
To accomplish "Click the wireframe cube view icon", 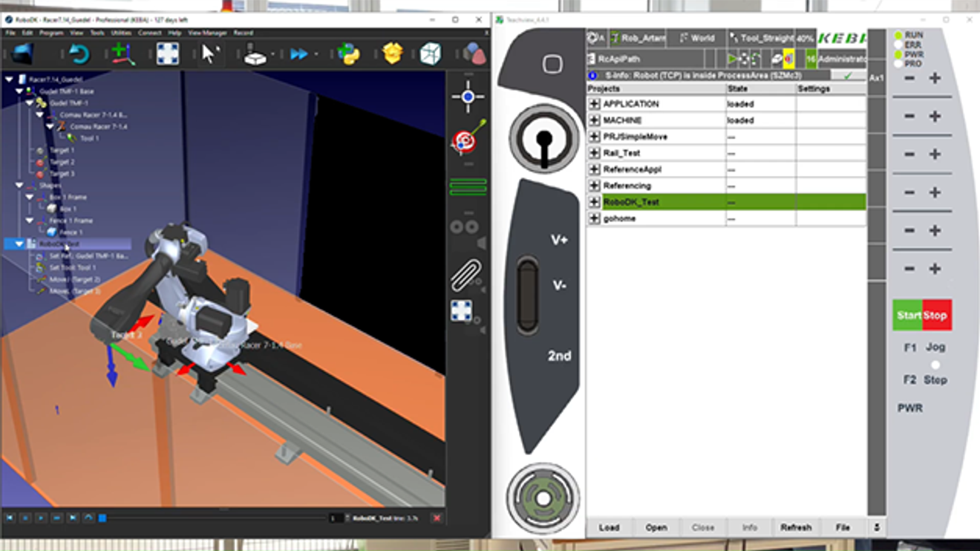I will point(431,53).
